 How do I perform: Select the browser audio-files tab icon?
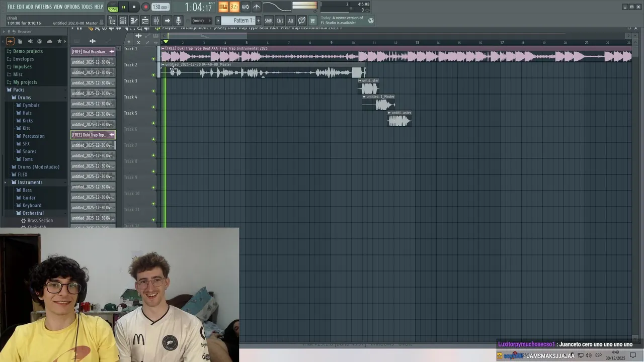(10, 41)
